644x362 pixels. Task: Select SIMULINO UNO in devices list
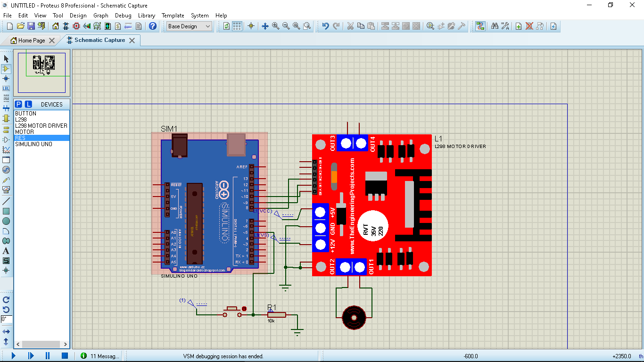click(42, 144)
